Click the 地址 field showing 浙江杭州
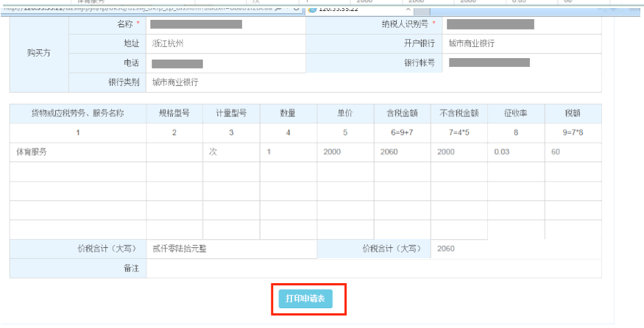Screen dimensions: 644x328 225,44
